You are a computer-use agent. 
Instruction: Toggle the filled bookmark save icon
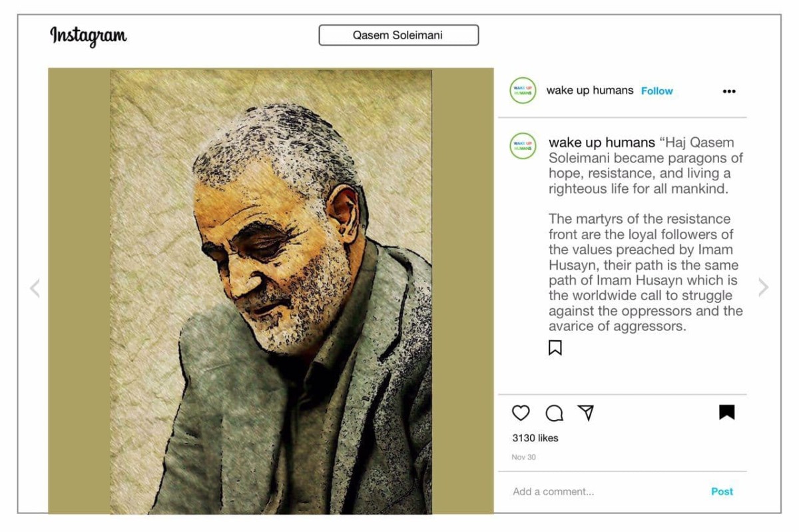[726, 413]
